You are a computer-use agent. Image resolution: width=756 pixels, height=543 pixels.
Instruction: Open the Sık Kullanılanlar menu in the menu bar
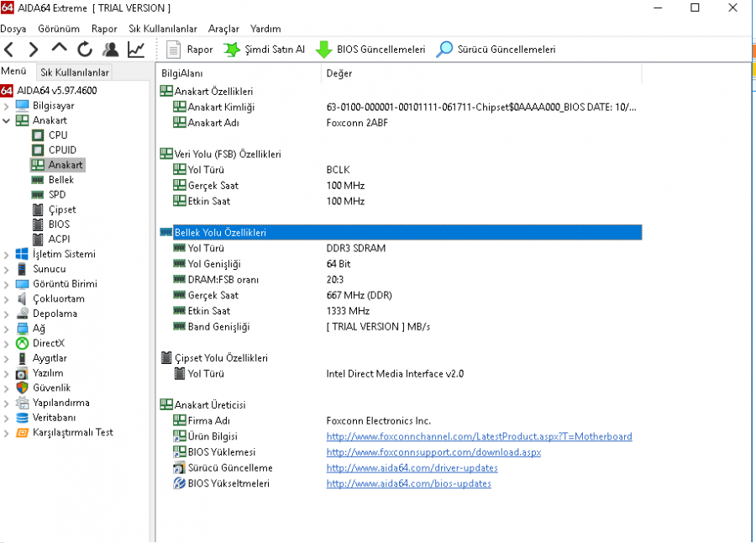pyautogui.click(x=163, y=29)
